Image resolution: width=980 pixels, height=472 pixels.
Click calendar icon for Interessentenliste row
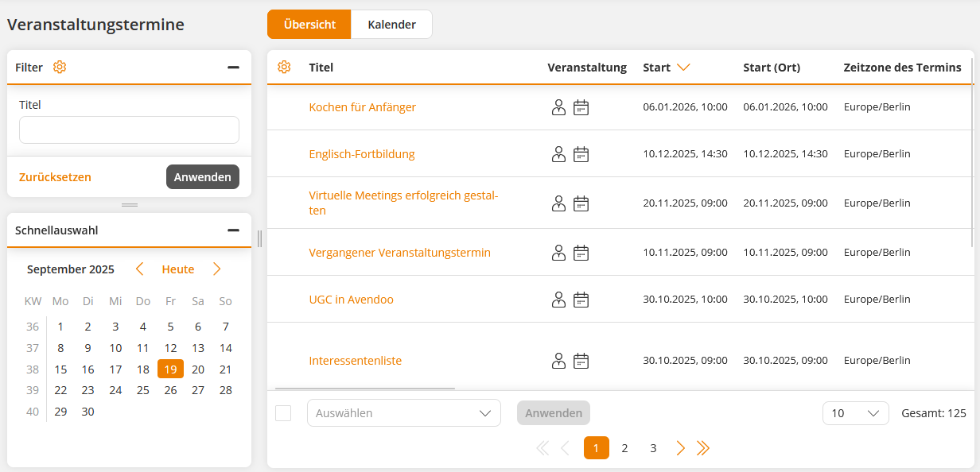pyautogui.click(x=581, y=361)
